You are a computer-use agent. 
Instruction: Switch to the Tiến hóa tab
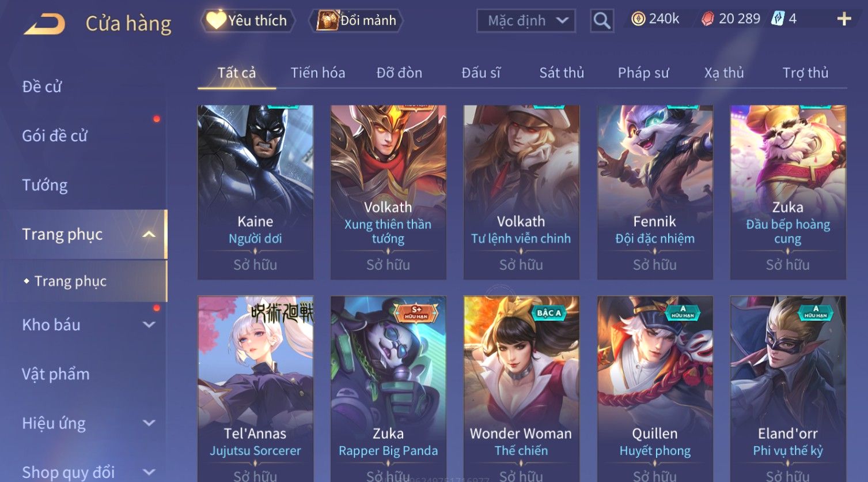tap(318, 73)
